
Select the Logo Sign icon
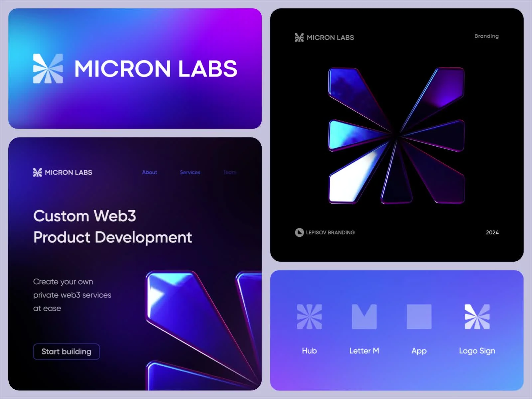[477, 317]
